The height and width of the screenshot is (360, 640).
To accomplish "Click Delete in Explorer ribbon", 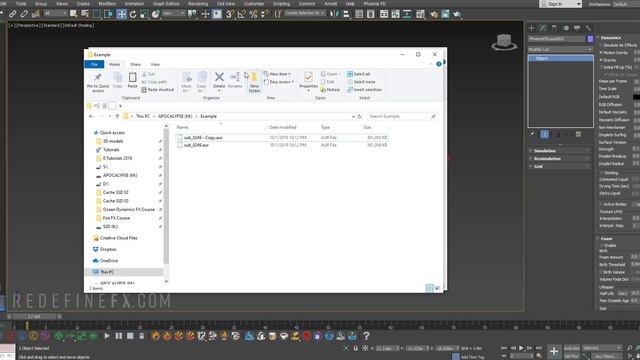I will pos(219,80).
